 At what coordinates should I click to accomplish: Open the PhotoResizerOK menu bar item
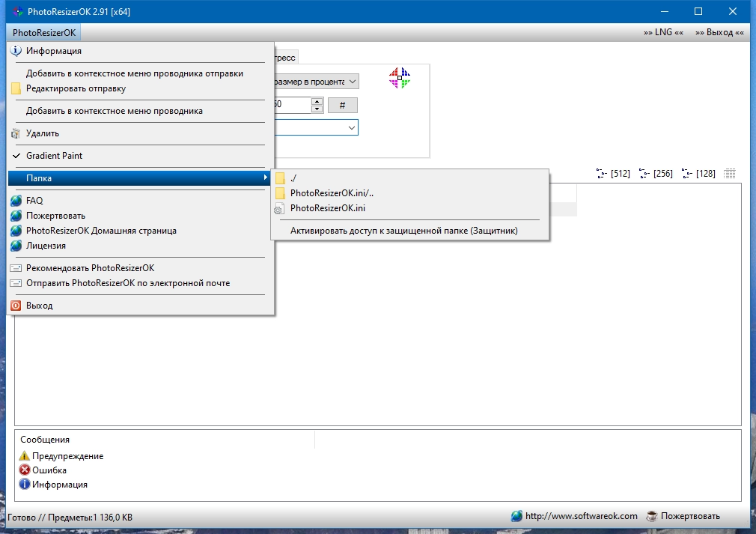44,33
